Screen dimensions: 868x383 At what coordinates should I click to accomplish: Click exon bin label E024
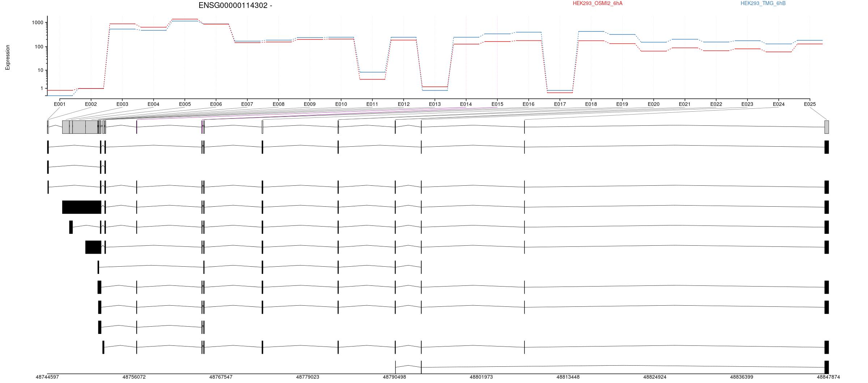(x=779, y=104)
